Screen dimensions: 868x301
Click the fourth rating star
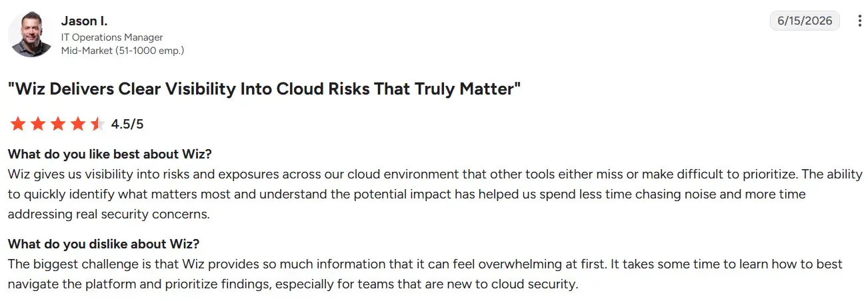tap(77, 124)
